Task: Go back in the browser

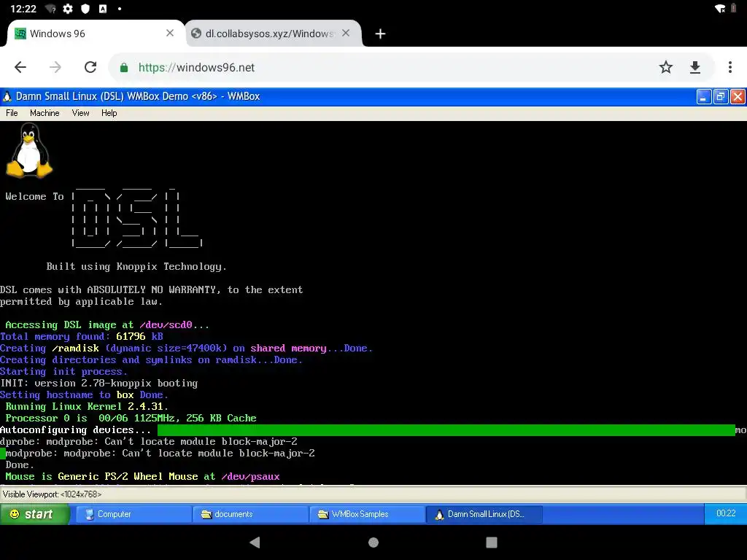Action: point(20,67)
